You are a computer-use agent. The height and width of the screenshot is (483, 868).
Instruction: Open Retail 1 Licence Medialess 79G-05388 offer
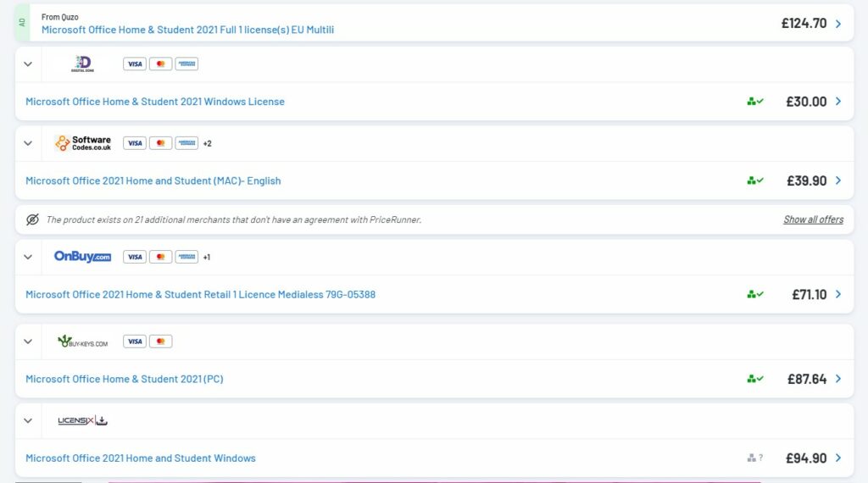click(200, 295)
